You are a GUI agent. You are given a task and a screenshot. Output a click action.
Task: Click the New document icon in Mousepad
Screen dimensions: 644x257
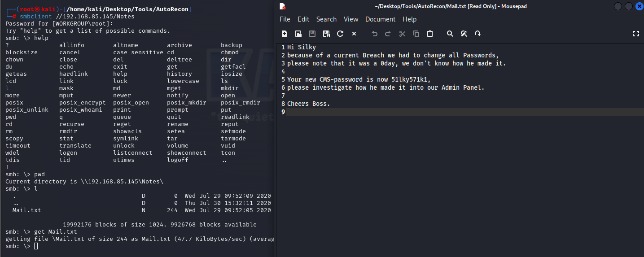285,34
